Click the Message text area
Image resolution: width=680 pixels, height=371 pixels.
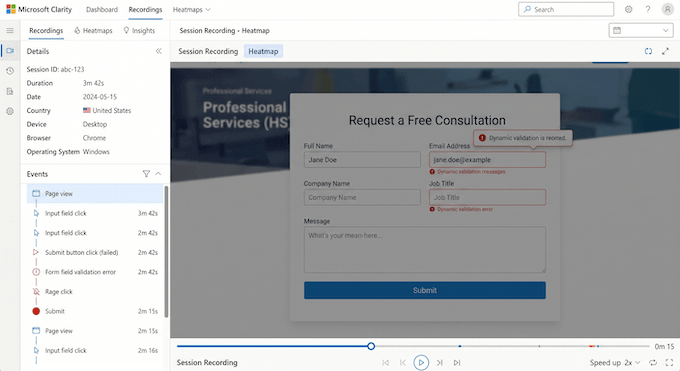click(425, 250)
